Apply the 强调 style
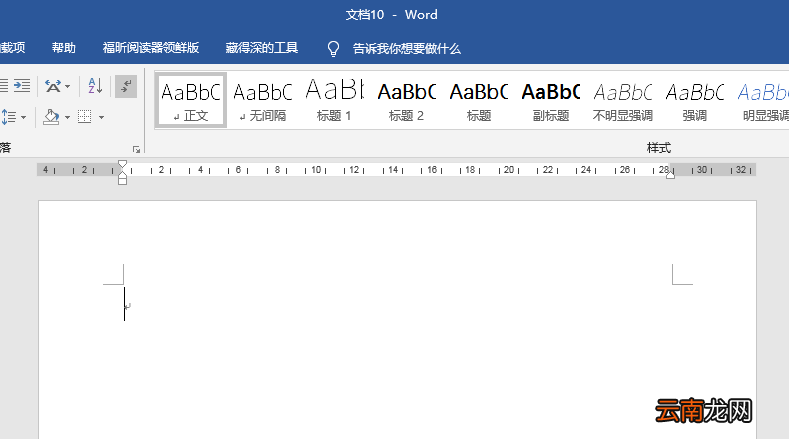The height and width of the screenshot is (439, 789). pos(695,101)
